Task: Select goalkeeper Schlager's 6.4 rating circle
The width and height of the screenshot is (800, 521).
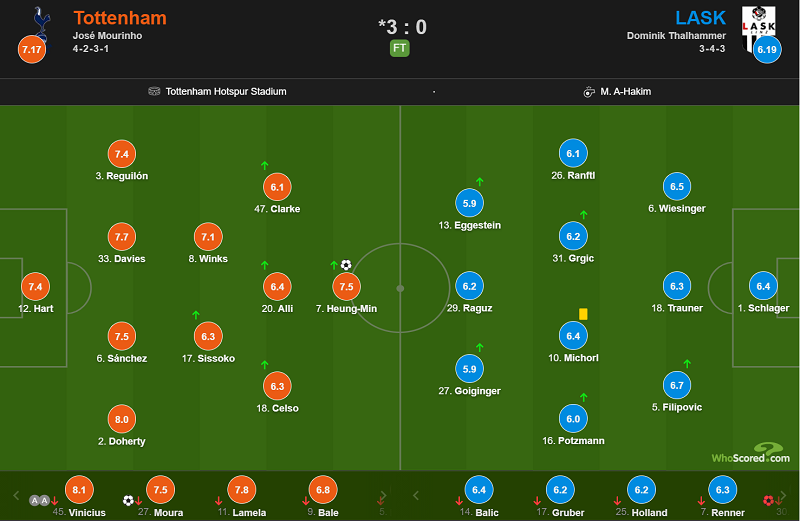Action: [763, 286]
